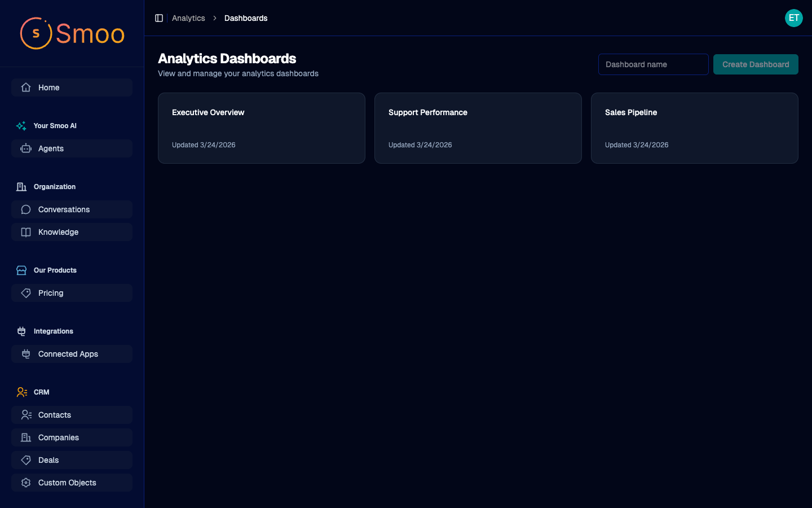The image size is (812, 508).
Task: Open the Executive Overview dashboard card
Action: click(x=261, y=128)
